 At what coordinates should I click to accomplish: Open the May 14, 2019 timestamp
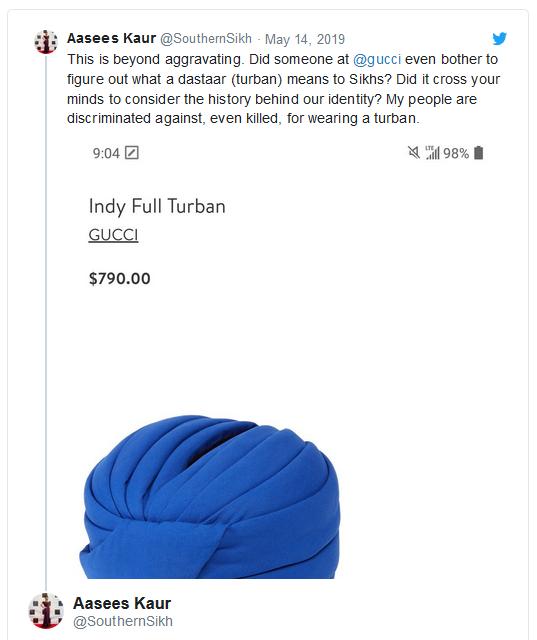point(305,39)
